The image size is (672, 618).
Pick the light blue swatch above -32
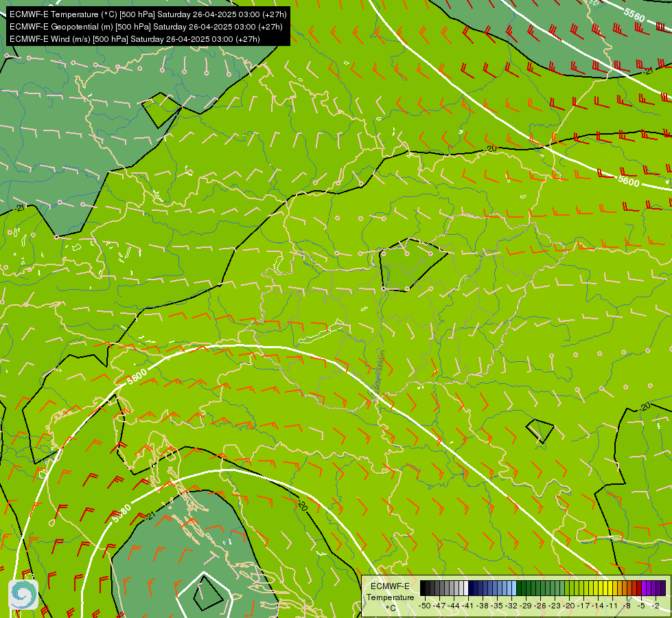[514, 588]
